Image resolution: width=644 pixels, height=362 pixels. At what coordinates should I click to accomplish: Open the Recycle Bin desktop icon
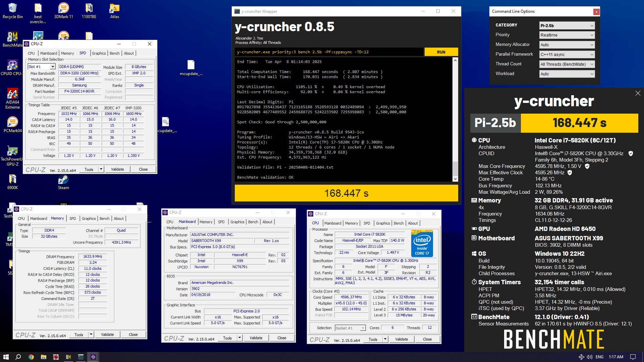12,11
